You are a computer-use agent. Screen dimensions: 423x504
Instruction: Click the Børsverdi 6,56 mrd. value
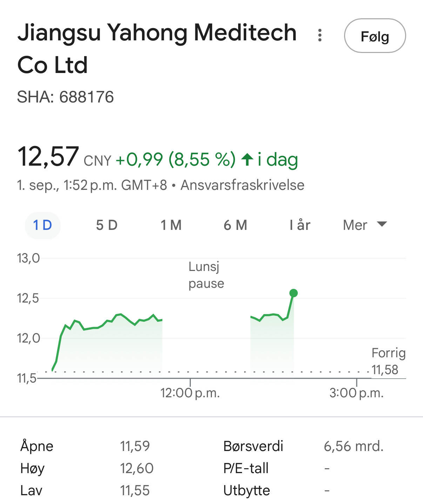click(354, 446)
